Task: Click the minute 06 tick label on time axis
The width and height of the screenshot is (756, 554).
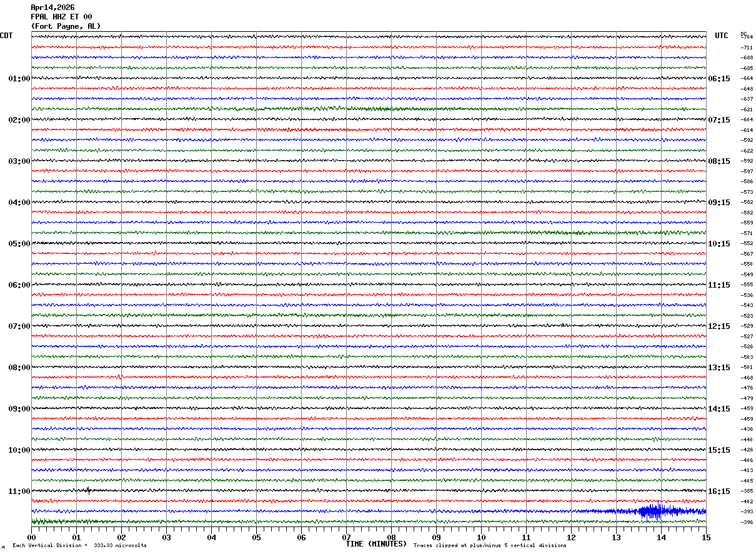Action: coord(301,537)
